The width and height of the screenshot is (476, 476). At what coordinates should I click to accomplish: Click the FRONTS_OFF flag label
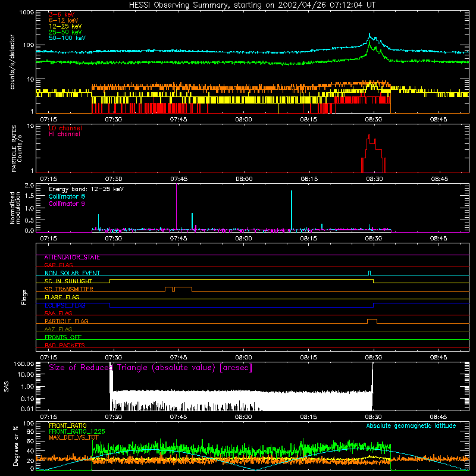pyautogui.click(x=63, y=337)
